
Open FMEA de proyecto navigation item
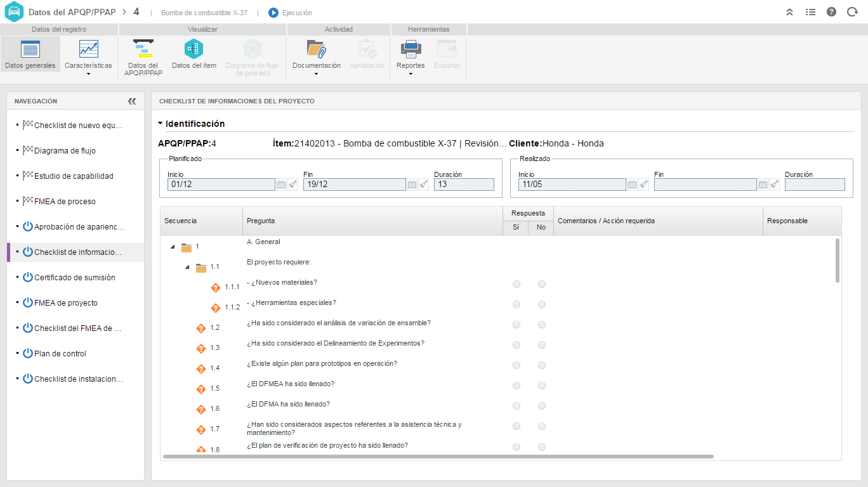click(x=76, y=303)
